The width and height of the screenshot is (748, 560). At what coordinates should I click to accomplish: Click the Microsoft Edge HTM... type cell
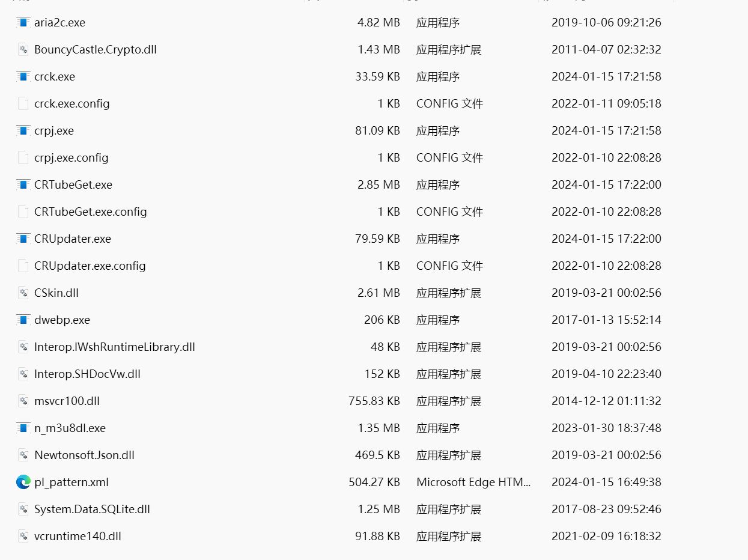click(x=473, y=482)
